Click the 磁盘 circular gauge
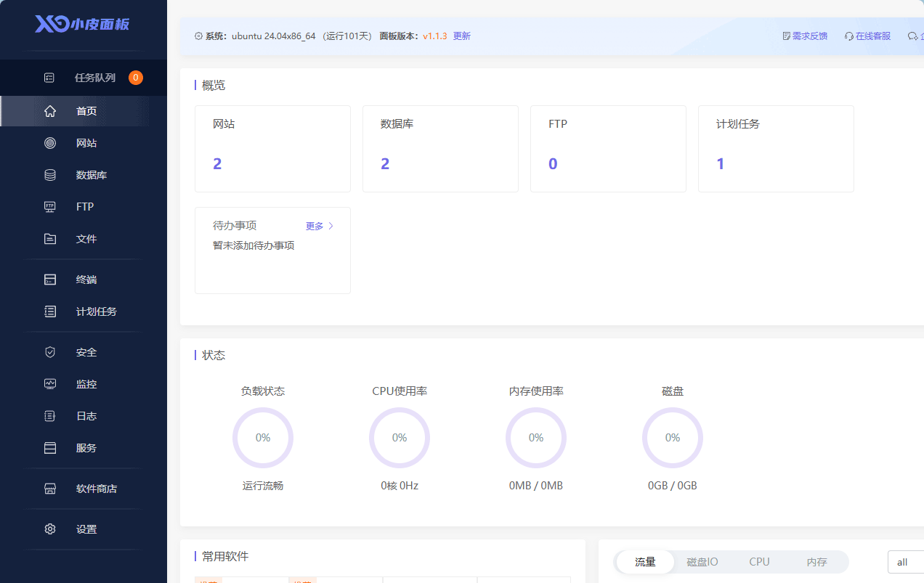 (673, 438)
